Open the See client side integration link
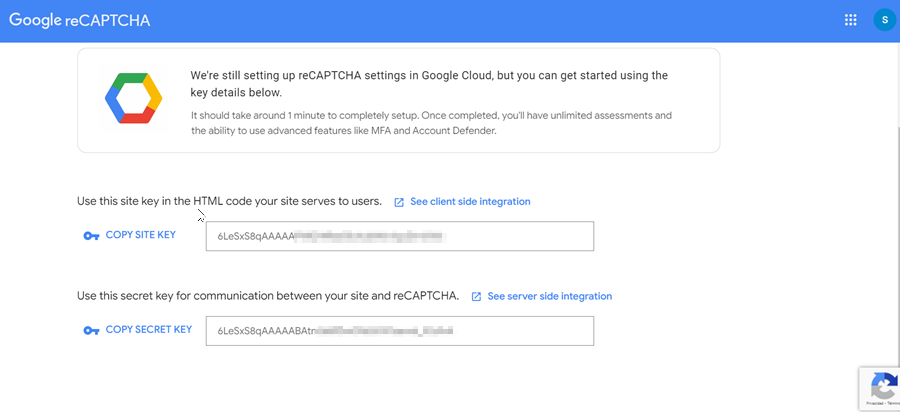 470,202
